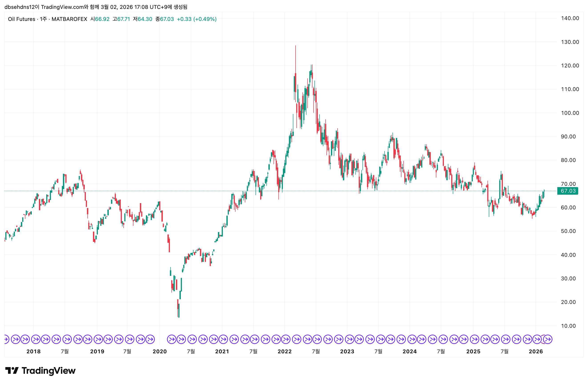Click the TradingView wordmark text
Screen dimensions: 588x384
(48, 370)
